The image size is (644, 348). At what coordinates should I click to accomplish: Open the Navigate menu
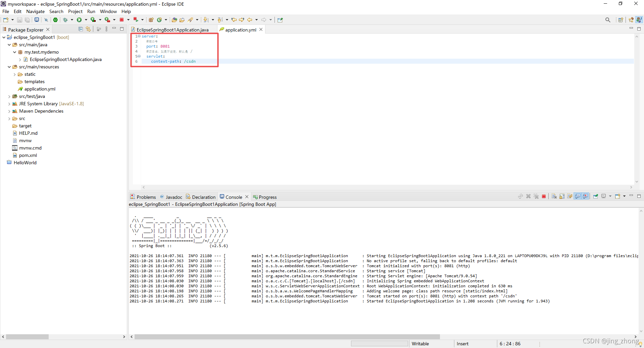point(35,11)
